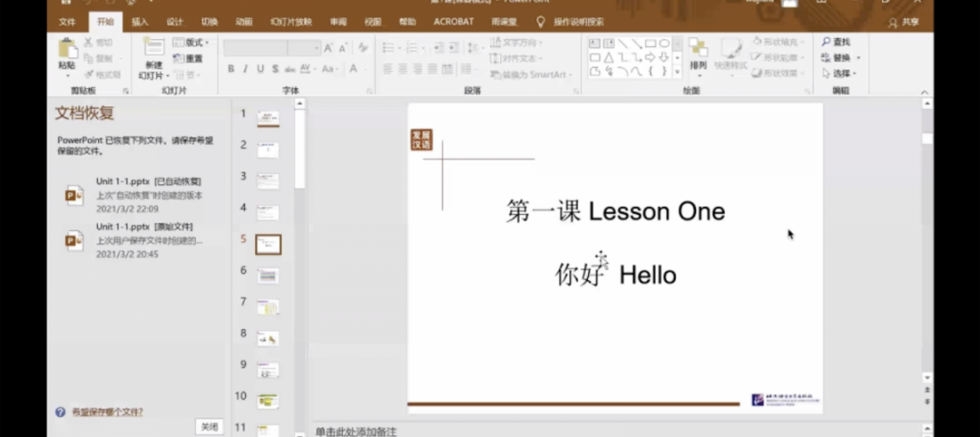The image size is (980, 437).
Task: Align text to the left
Action: tap(388, 69)
